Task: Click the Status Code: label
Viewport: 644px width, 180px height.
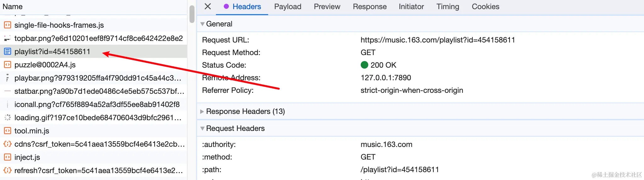Action: [x=224, y=65]
